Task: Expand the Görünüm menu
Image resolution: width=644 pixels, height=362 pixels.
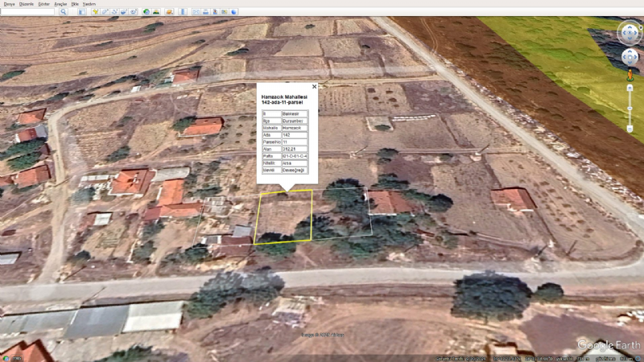Action: point(43,4)
